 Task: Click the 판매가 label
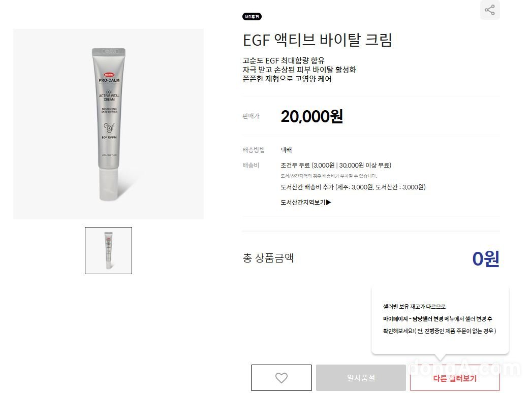(x=251, y=116)
